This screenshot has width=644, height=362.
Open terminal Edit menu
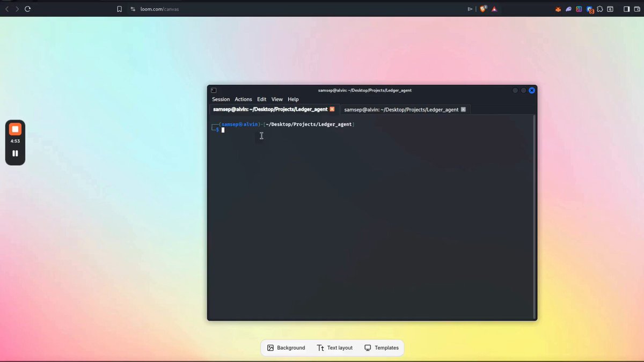261,99
